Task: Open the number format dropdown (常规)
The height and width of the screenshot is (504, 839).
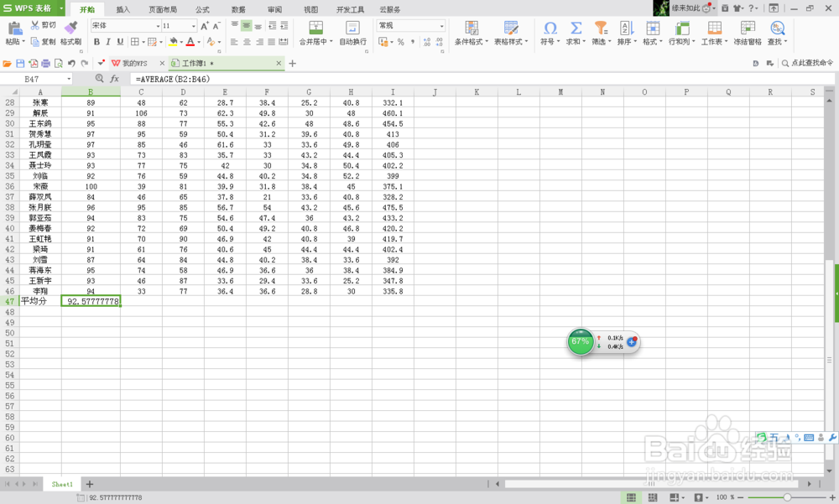Action: [441, 26]
